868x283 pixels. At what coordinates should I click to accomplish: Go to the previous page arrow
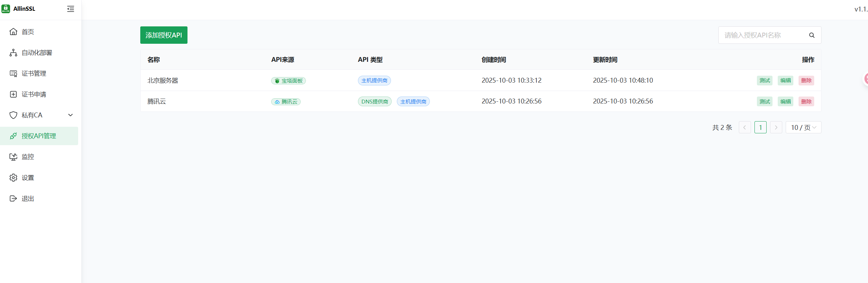tap(745, 127)
